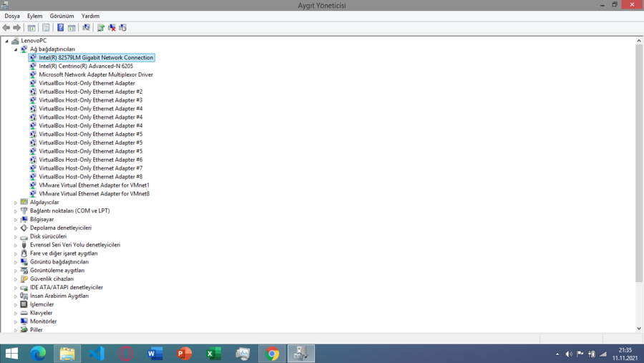
Task: Click the Monitörler monitor icon
Action: (x=24, y=321)
